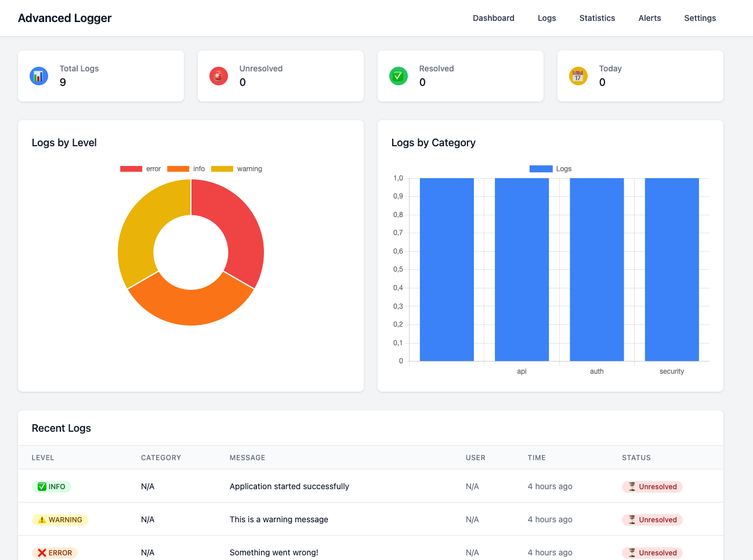Click the hourglass icon in first Unresolved badge
Image resolution: width=753 pixels, height=560 pixels.
click(x=633, y=486)
